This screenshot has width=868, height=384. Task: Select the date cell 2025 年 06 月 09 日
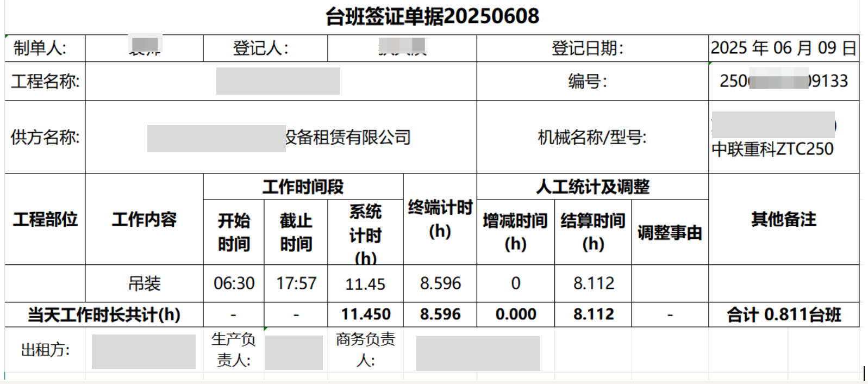(x=784, y=48)
